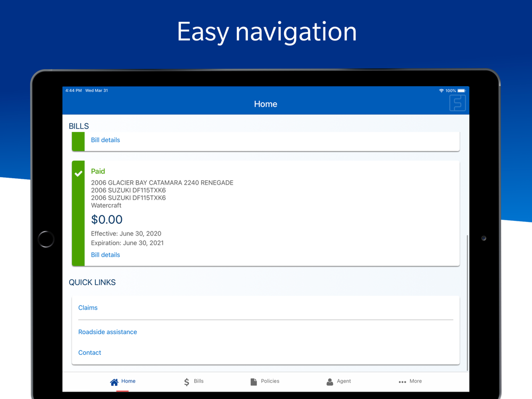This screenshot has width=532, height=399.
Task: Open the Policies tab label
Action: tap(270, 381)
